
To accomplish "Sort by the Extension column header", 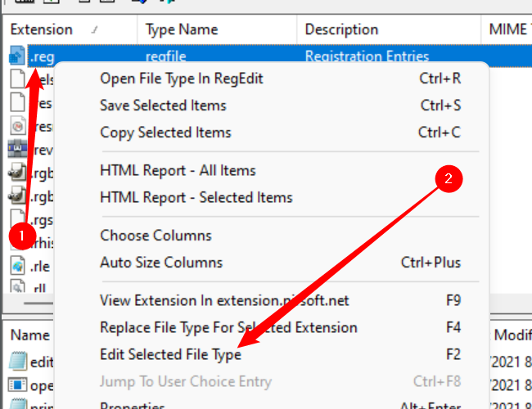I will point(42,29).
